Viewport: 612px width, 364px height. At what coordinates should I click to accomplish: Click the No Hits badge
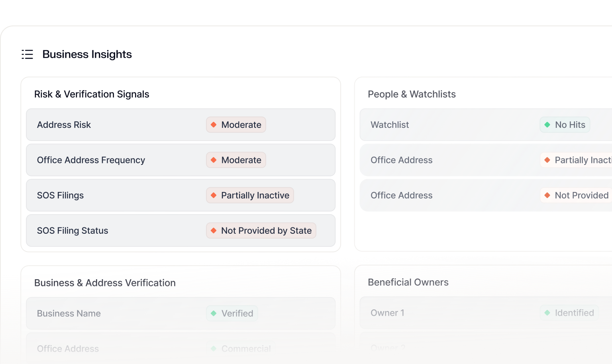565,125
